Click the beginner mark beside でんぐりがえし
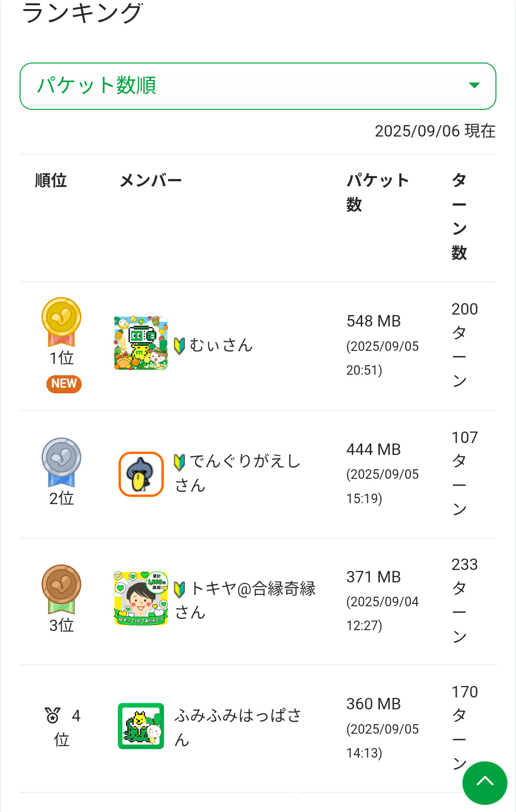Image resolution: width=516 pixels, height=812 pixels. click(180, 462)
